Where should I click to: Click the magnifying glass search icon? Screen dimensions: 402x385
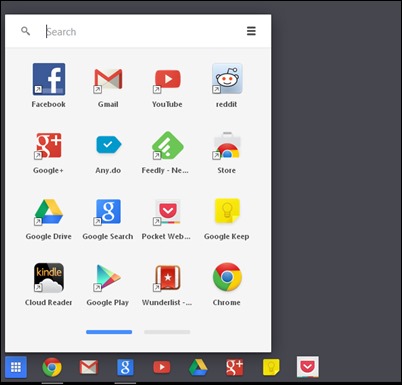(x=26, y=31)
